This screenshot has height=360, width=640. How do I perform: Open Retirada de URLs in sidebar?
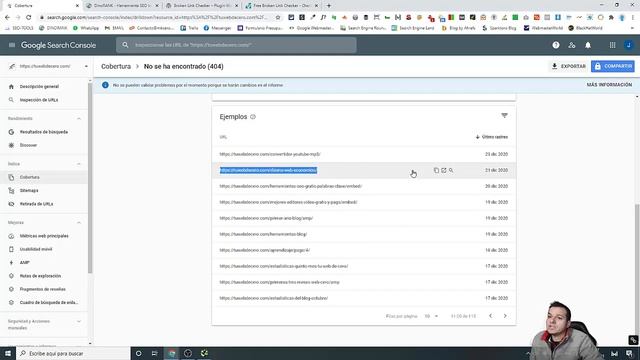(36, 204)
